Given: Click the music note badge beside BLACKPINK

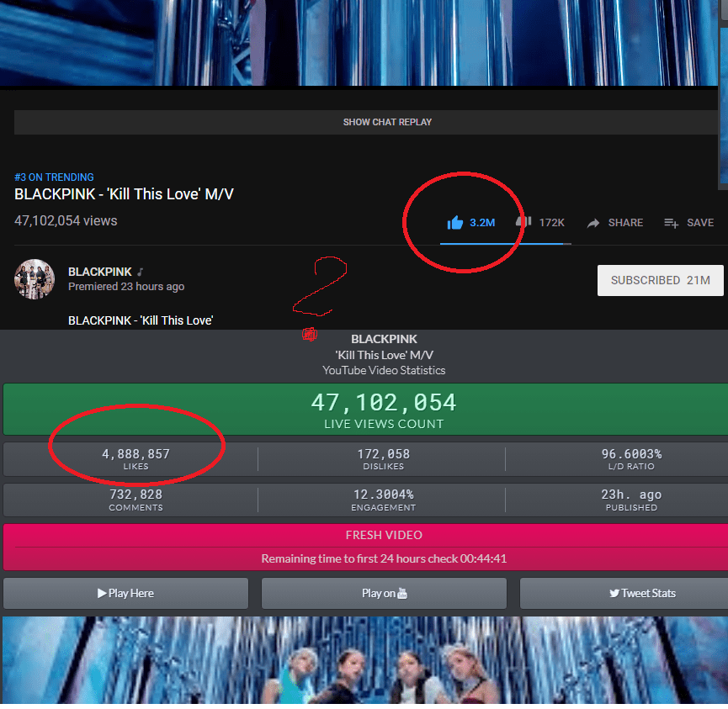Looking at the screenshot, I should [x=141, y=272].
